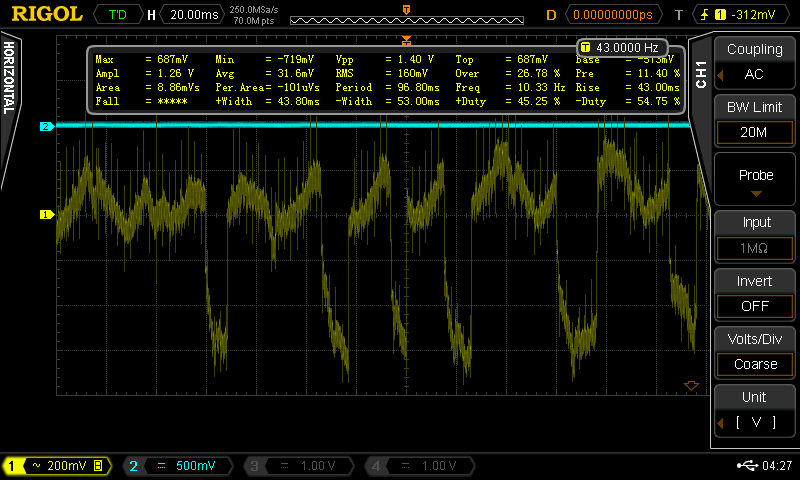Click the channel 1 AC coupling symbol
This screenshot has height=480, width=800.
[x=37, y=465]
